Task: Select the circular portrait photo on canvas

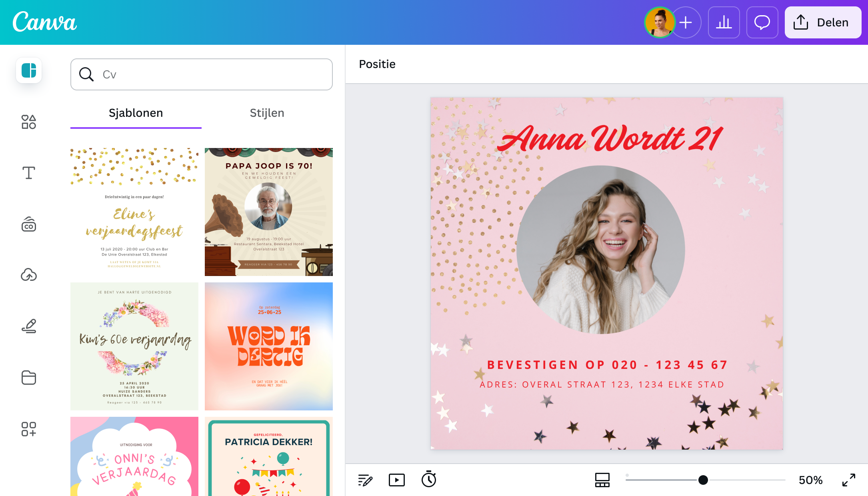Action: click(601, 250)
